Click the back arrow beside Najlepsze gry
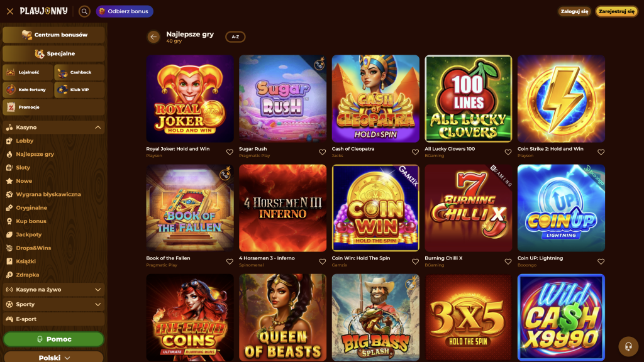Viewport: 644px width, 362px height. (153, 37)
